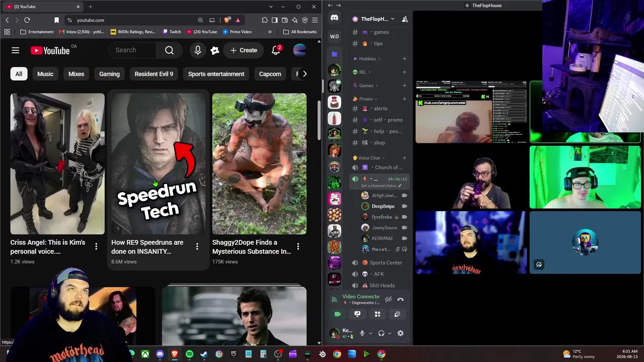Bookmark this page with the bookmark icon
This screenshot has width=644, height=362.
56,20
